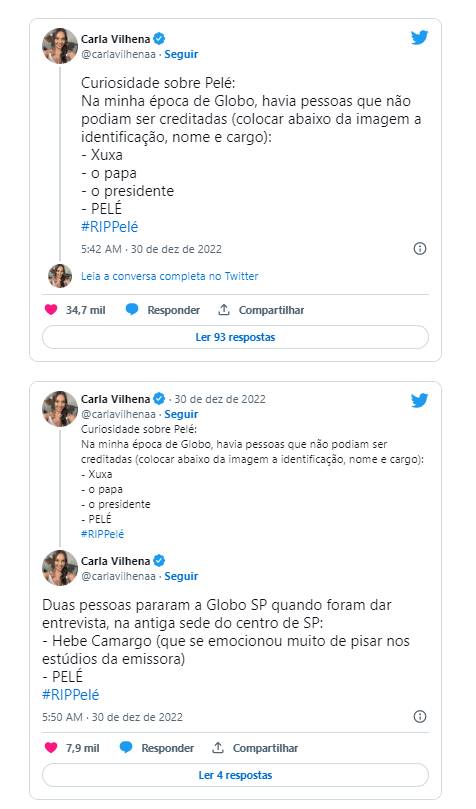
Task: Open #RIPPelé hashtag in first tweet
Action: (x=109, y=227)
